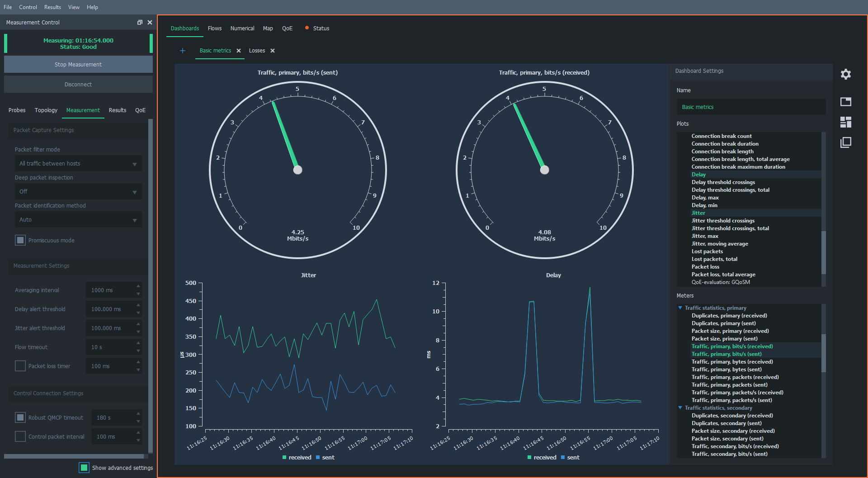The width and height of the screenshot is (868, 478).
Task: Click the Disconnect button
Action: pyautogui.click(x=78, y=85)
